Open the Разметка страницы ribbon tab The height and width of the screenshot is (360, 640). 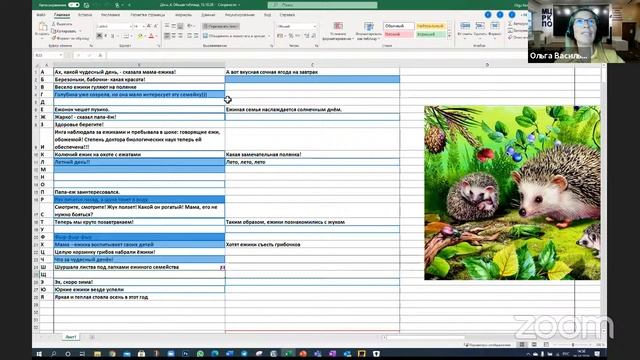click(x=148, y=15)
